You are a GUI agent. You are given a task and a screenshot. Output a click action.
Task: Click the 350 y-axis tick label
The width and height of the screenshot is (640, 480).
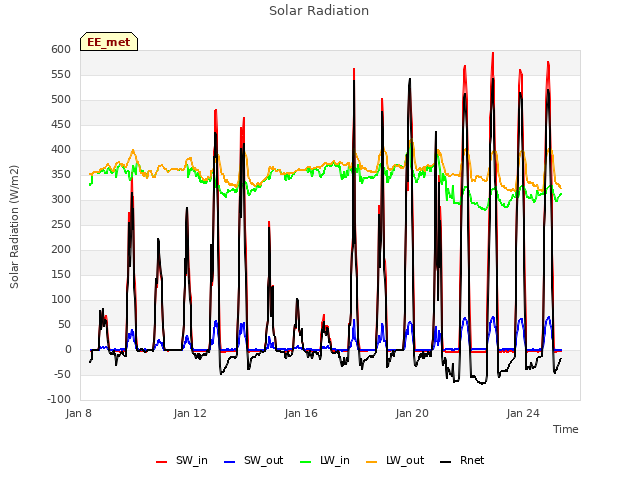pos(61,175)
